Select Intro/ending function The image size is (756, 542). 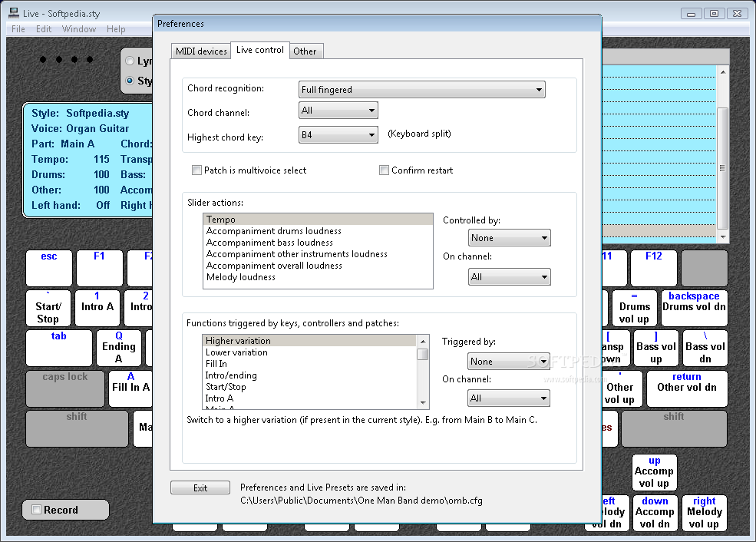click(309, 375)
